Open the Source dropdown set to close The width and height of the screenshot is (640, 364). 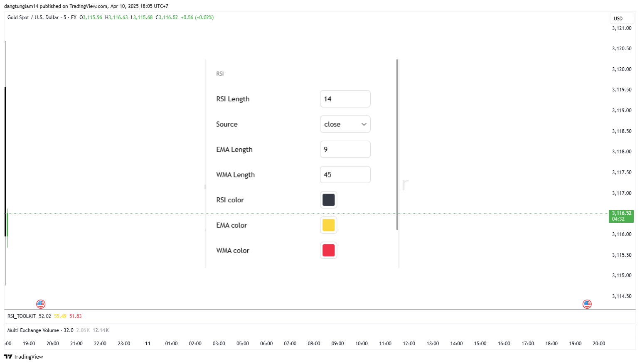345,124
